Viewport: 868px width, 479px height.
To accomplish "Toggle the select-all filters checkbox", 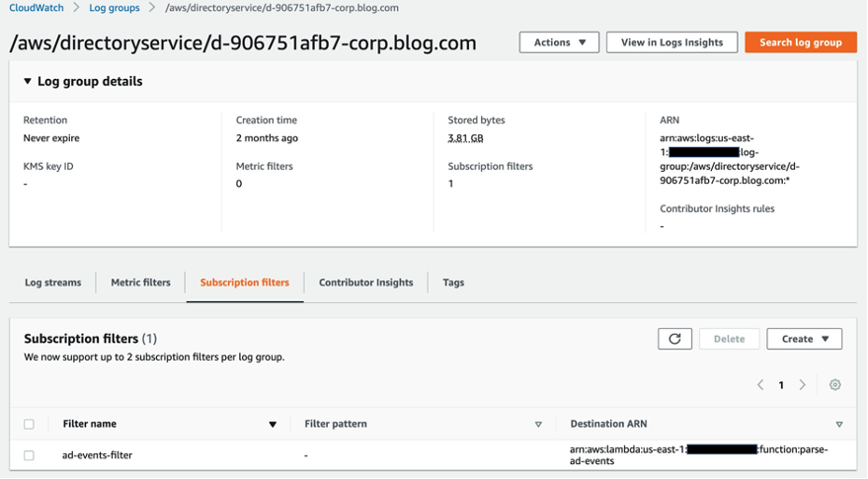I will pyautogui.click(x=29, y=425).
